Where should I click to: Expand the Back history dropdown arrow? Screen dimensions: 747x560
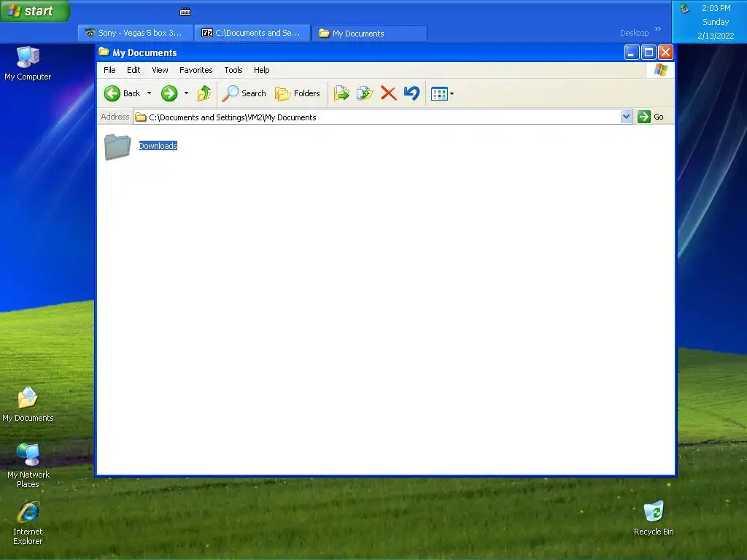point(149,93)
